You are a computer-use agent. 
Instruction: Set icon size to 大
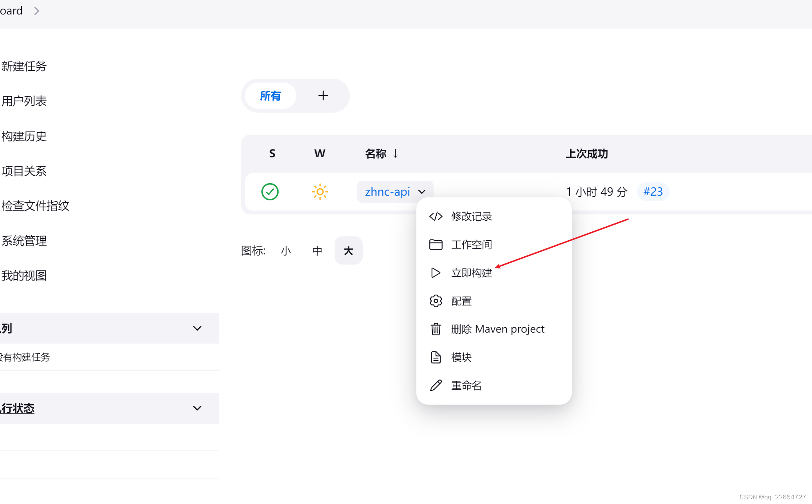click(348, 250)
